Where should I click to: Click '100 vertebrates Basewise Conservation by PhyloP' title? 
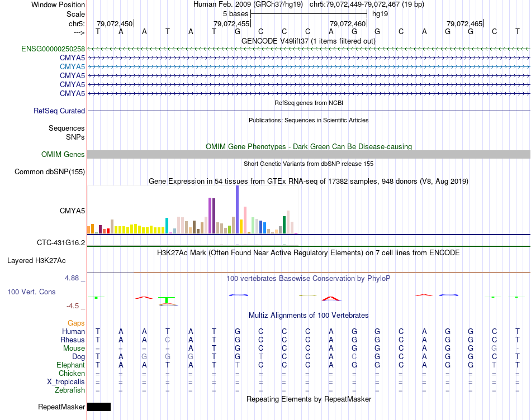309,278
